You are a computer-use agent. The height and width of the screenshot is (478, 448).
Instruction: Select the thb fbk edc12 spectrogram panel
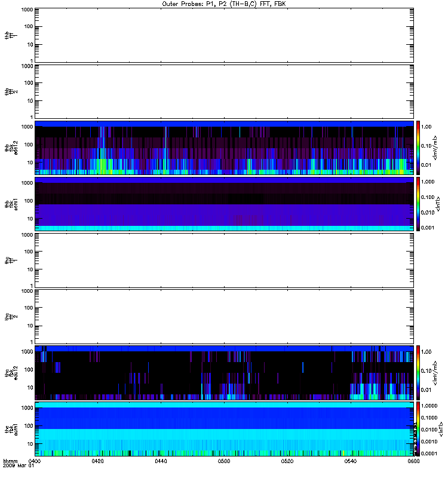click(x=224, y=148)
